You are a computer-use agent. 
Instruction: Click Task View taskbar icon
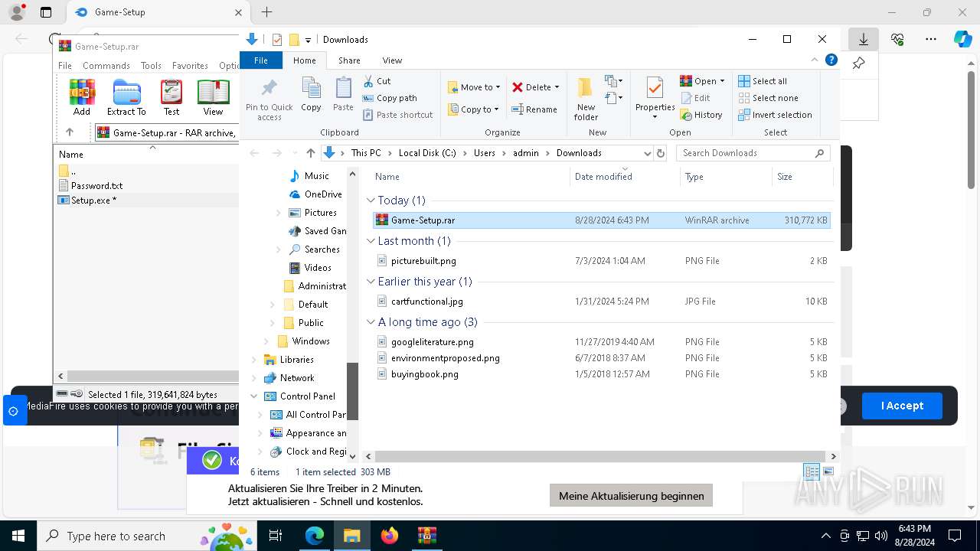276,536
